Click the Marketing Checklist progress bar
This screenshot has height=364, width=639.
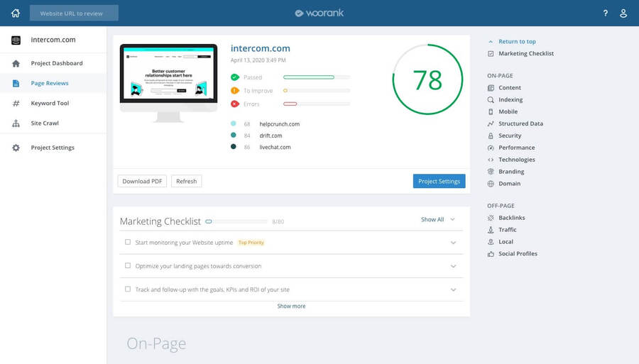(236, 221)
